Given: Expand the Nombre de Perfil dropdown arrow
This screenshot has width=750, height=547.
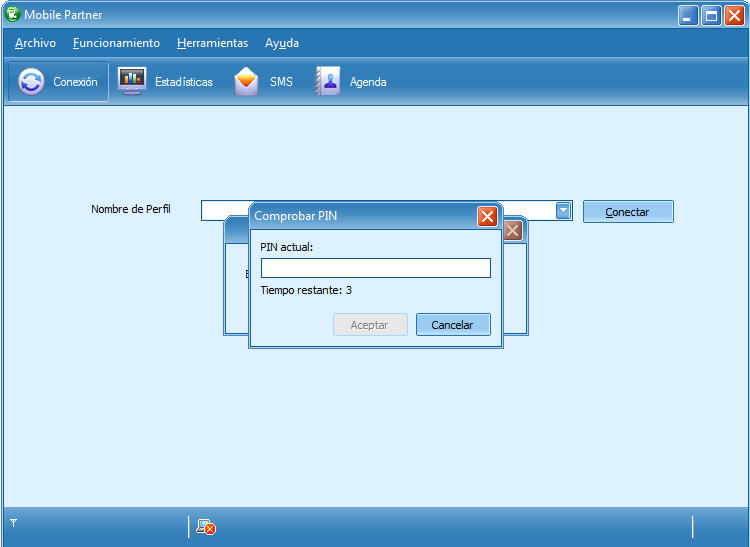Looking at the screenshot, I should coord(563,211).
